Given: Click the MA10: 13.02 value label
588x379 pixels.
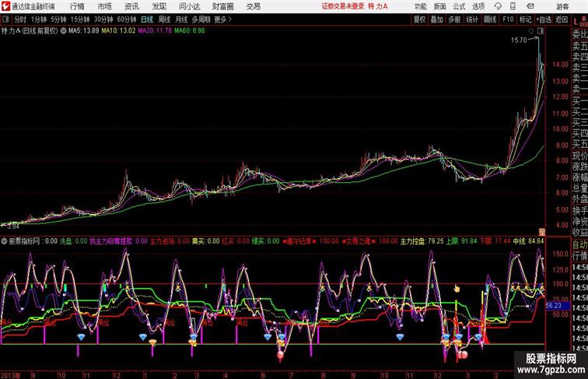Looking at the screenshot, I should 118,31.
